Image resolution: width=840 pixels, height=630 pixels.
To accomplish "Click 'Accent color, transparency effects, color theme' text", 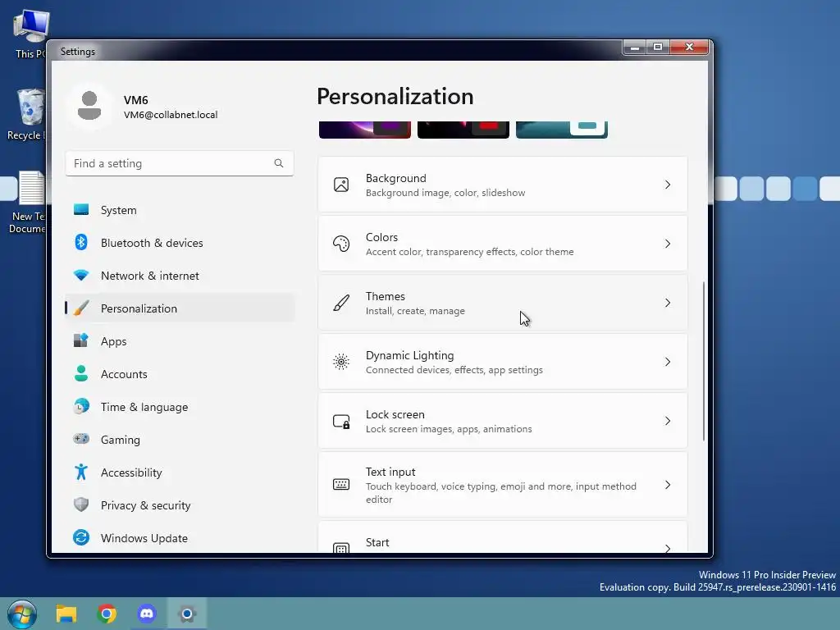I will click(x=469, y=252).
